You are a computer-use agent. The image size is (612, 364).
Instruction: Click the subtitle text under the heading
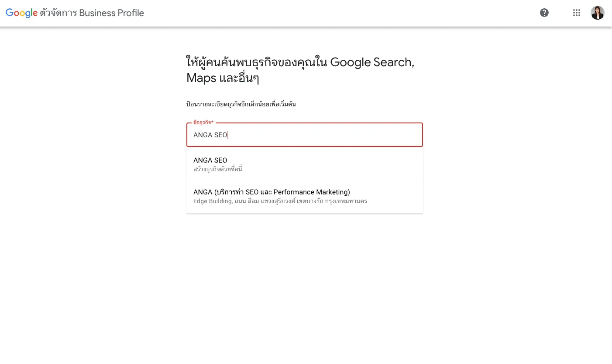click(x=241, y=104)
